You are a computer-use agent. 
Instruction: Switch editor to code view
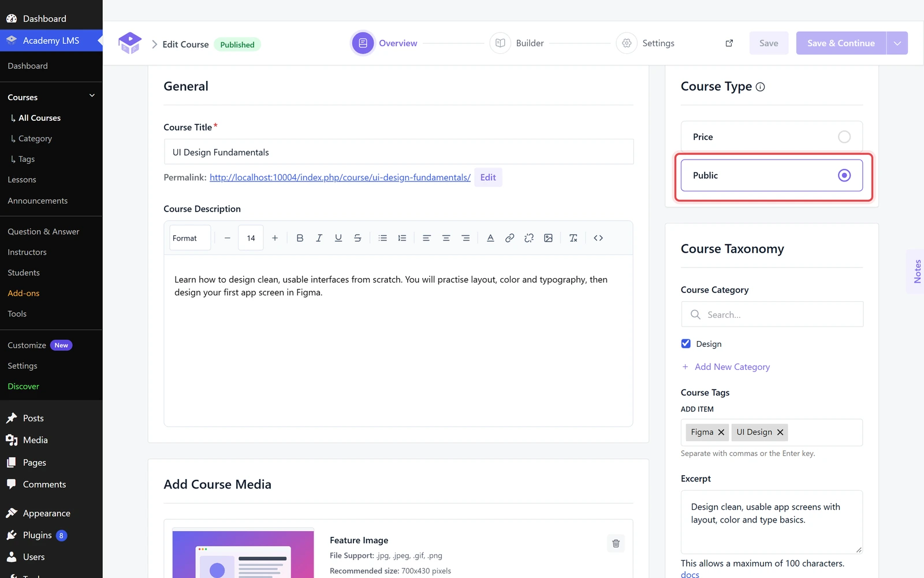pyautogui.click(x=598, y=238)
